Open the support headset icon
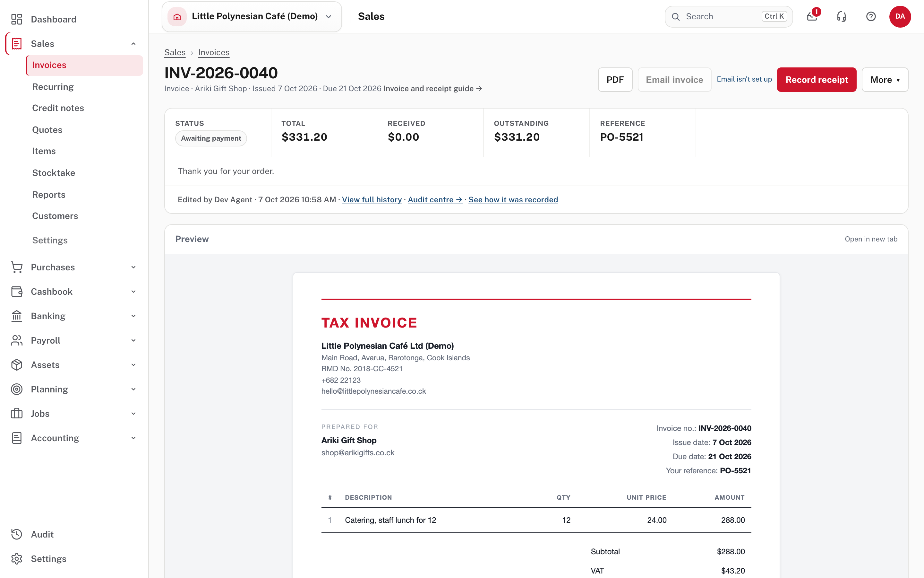The height and width of the screenshot is (578, 924). (842, 16)
